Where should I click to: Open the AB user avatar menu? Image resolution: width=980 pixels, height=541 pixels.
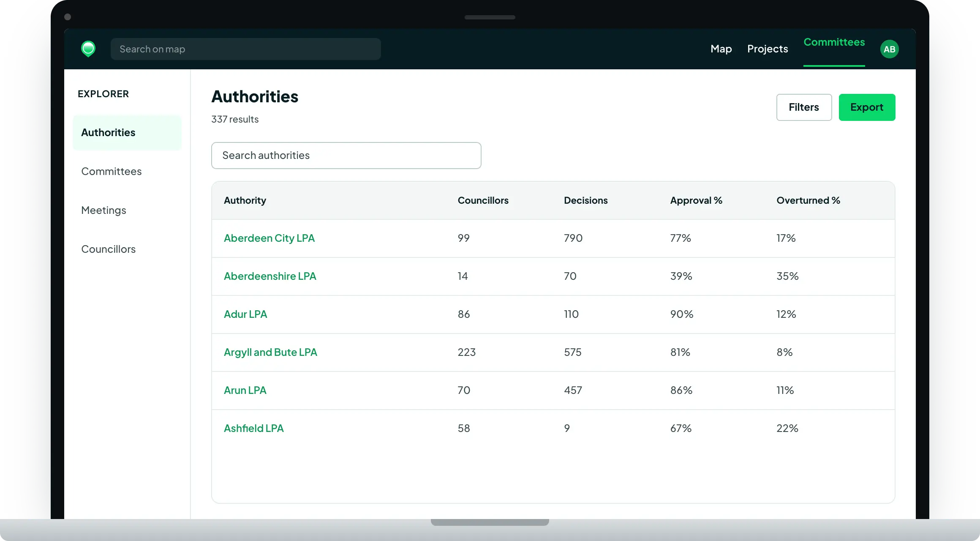point(889,49)
